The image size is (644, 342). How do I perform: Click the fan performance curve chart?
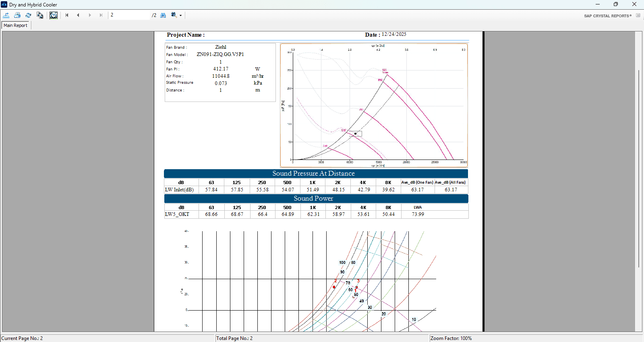374,105
